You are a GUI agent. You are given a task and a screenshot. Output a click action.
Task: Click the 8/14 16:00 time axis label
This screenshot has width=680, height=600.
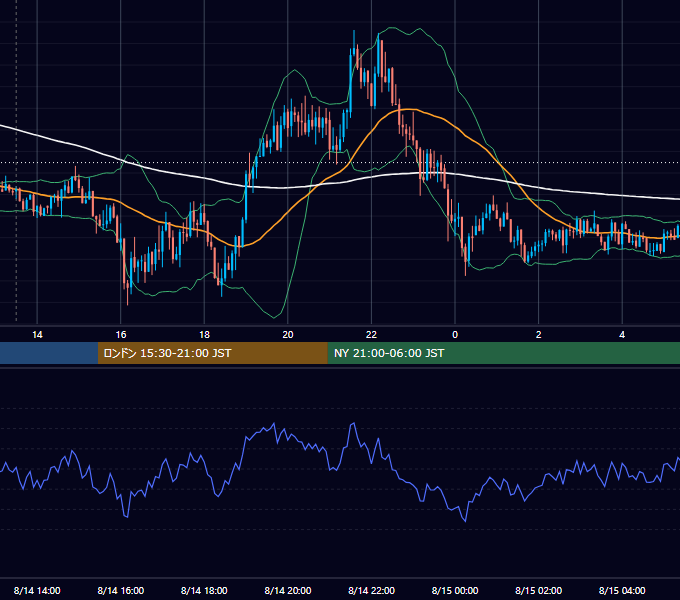[x=121, y=590]
